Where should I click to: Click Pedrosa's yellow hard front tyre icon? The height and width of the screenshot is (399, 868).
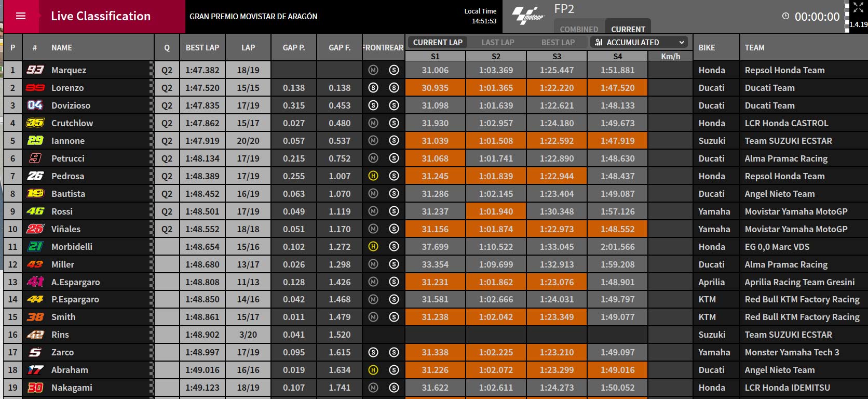[x=373, y=176]
